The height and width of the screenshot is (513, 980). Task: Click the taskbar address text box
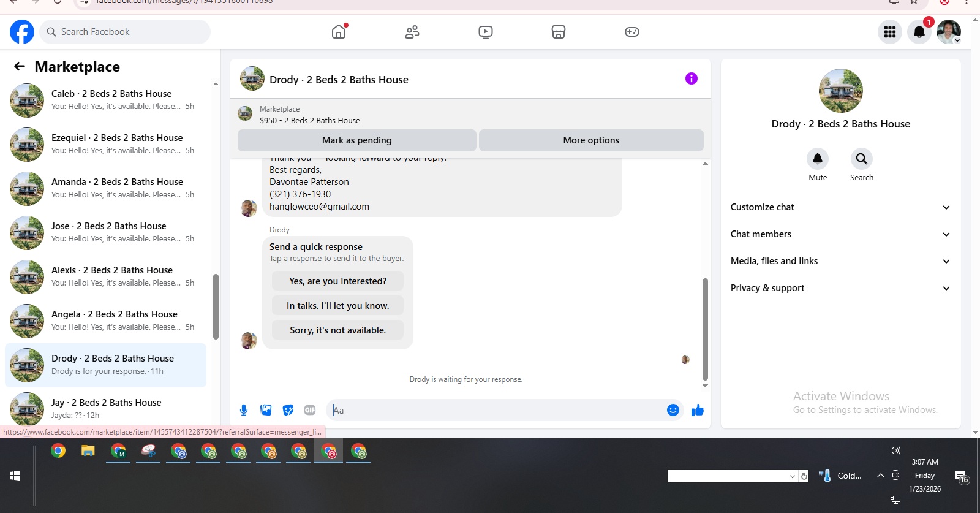point(728,476)
